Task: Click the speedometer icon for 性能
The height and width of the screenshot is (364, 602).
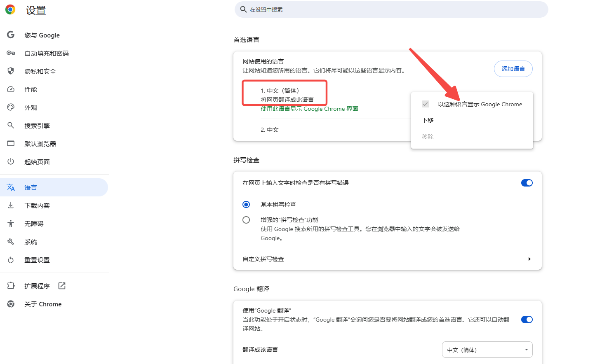Action: click(x=11, y=89)
